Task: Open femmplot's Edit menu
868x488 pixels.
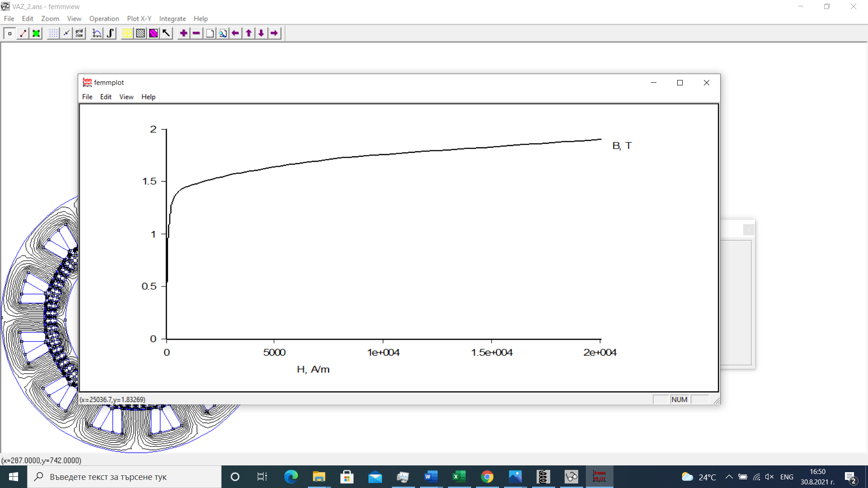Action: pyautogui.click(x=105, y=97)
